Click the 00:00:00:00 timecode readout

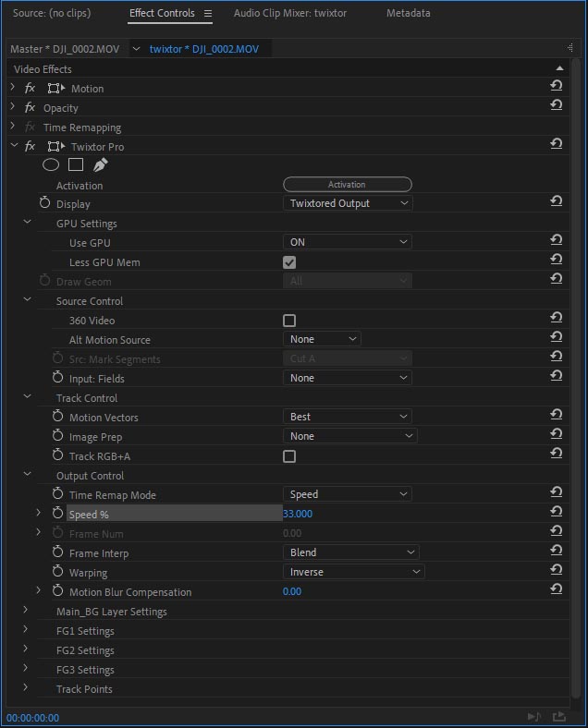tap(32, 718)
